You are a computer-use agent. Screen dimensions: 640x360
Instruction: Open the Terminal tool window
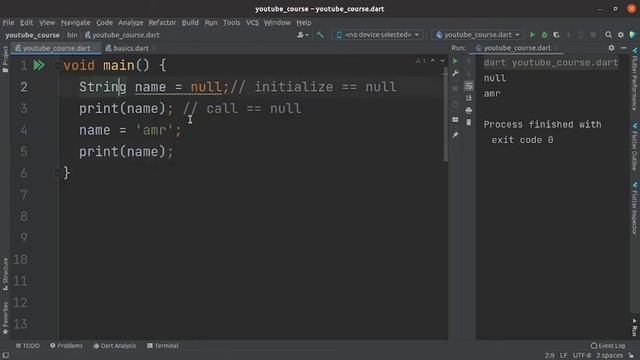coord(163,346)
